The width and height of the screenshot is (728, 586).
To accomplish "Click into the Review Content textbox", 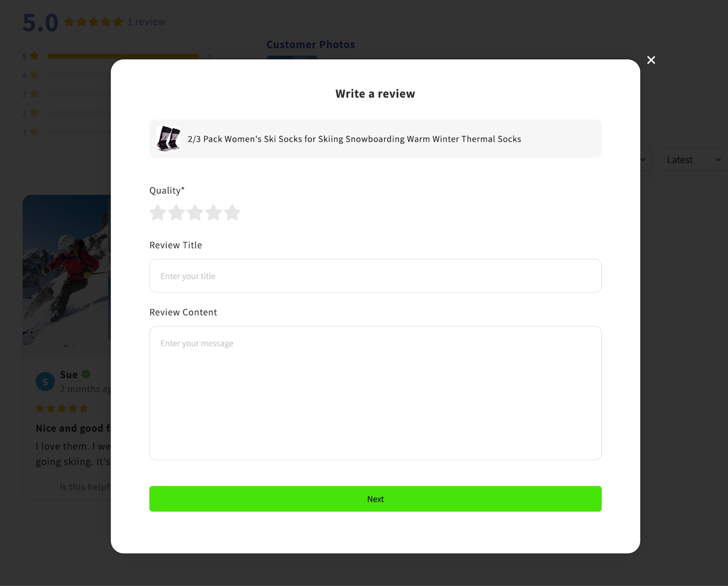I will [375, 393].
